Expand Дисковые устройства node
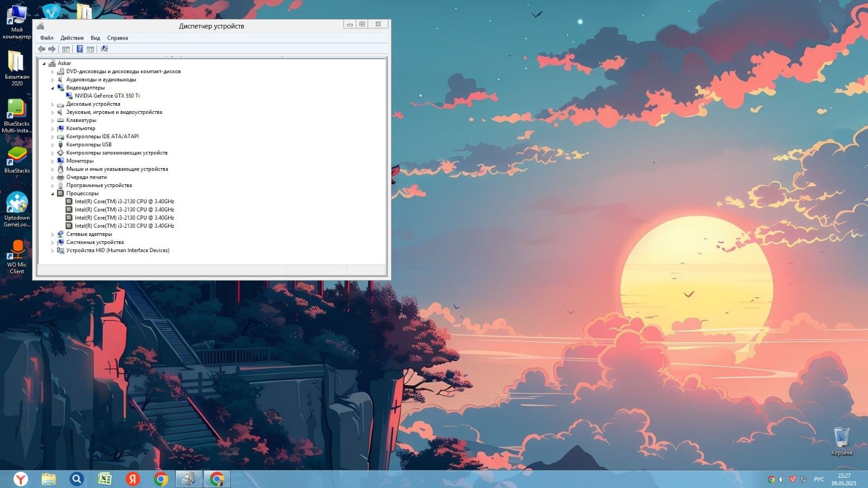This screenshot has width=868, height=488. pos(53,104)
